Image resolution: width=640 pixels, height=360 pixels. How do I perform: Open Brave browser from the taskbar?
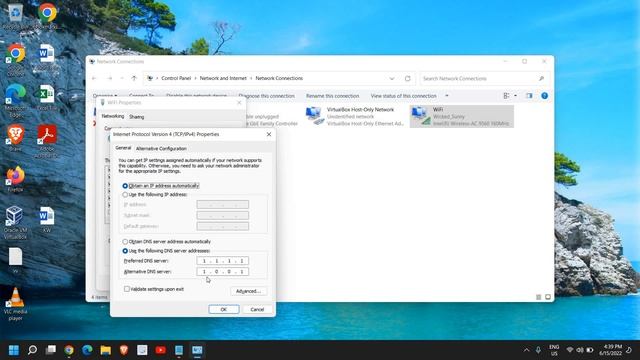(x=124, y=350)
